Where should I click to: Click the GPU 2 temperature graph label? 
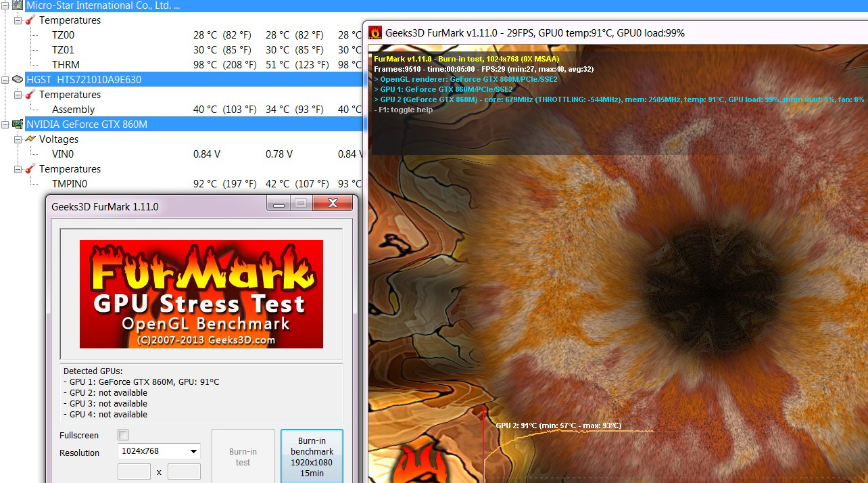click(x=558, y=425)
